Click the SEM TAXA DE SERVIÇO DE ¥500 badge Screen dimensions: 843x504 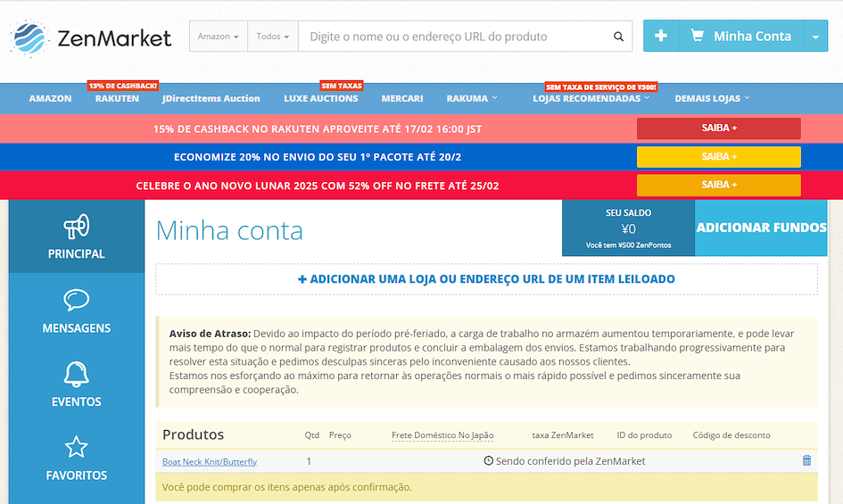click(x=601, y=87)
